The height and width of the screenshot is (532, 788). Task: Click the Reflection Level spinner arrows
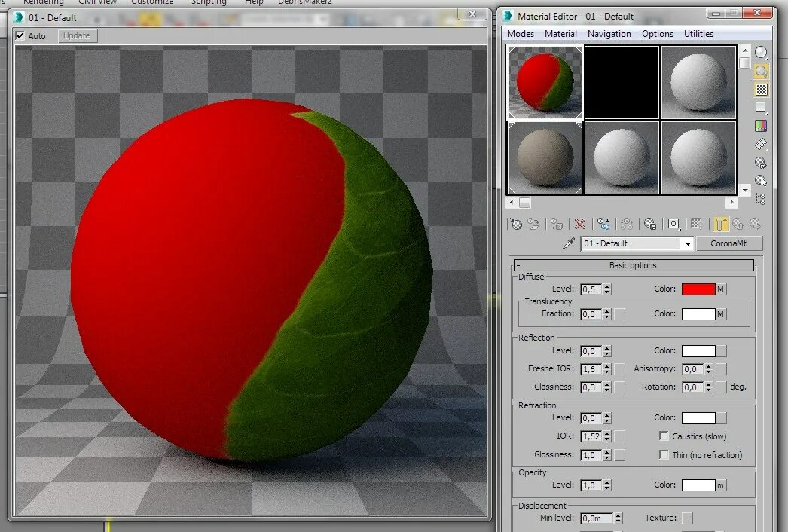pyautogui.click(x=607, y=351)
